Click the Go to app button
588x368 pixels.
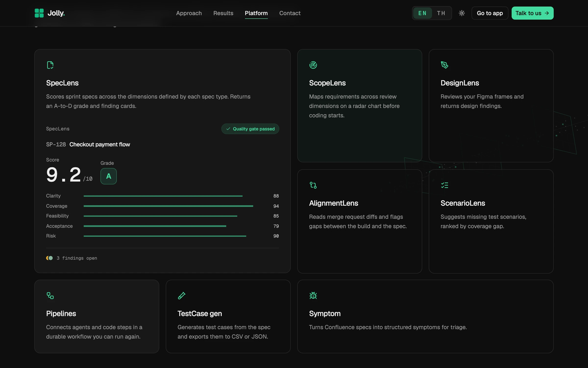(x=490, y=13)
